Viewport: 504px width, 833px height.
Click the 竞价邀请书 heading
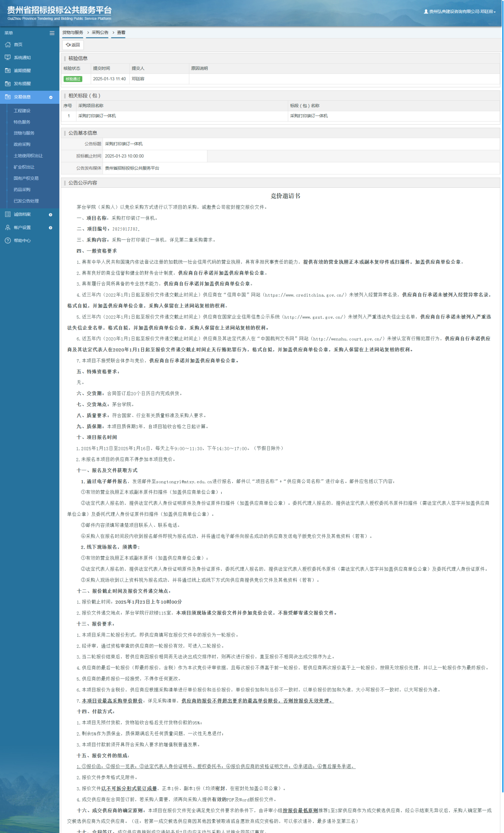click(x=285, y=196)
